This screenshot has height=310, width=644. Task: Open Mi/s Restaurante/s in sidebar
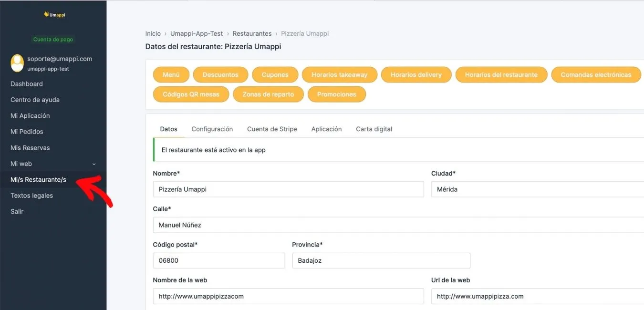(38, 180)
